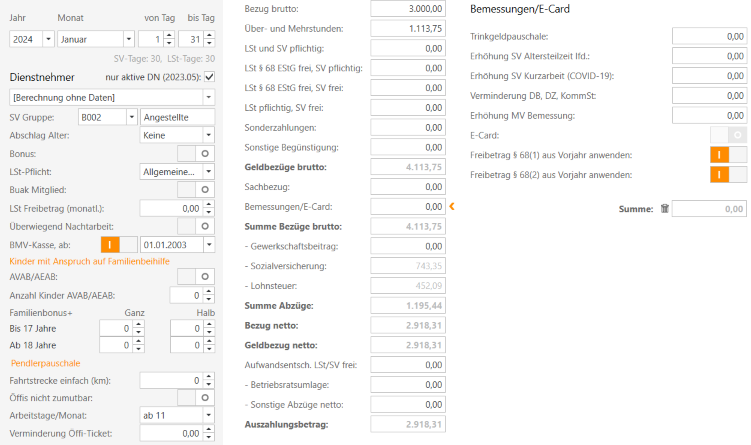
Task: Decrease Verminderung Öffi-Ticket value
Action: (209, 437)
